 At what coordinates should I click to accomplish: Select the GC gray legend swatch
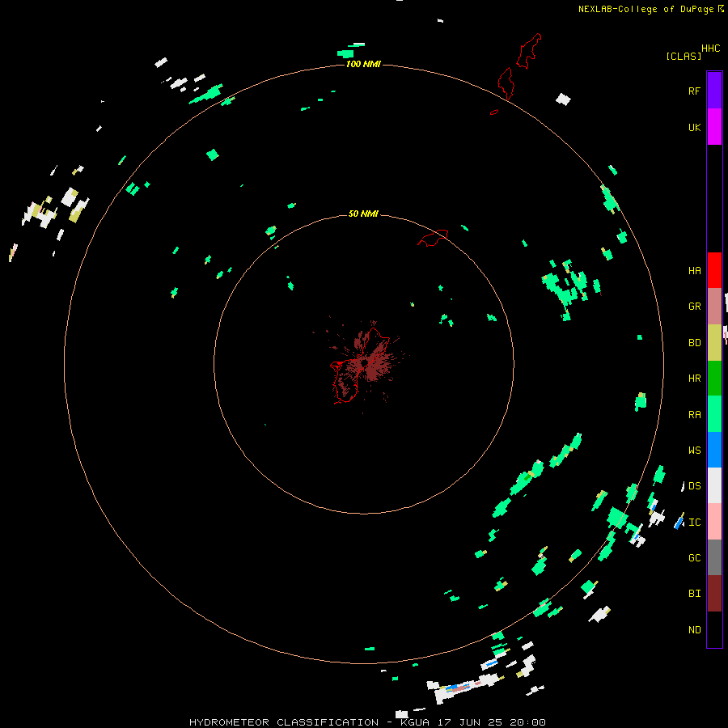[x=714, y=557]
